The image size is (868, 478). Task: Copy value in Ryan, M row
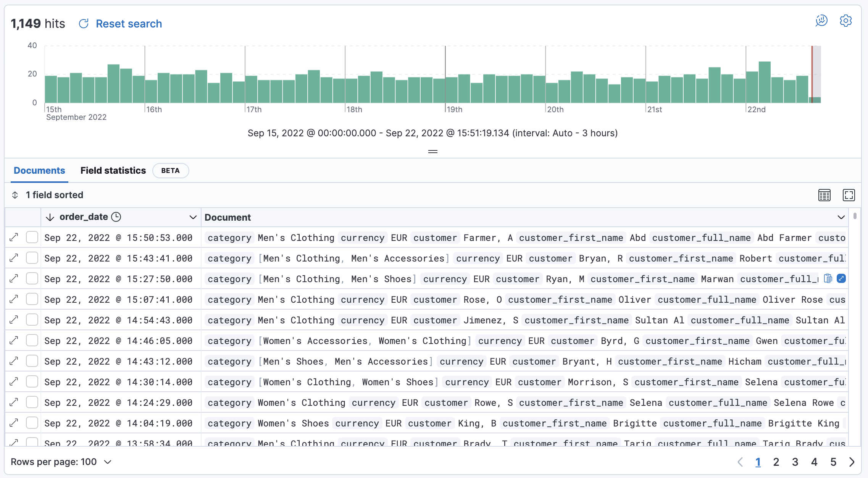[x=828, y=279]
